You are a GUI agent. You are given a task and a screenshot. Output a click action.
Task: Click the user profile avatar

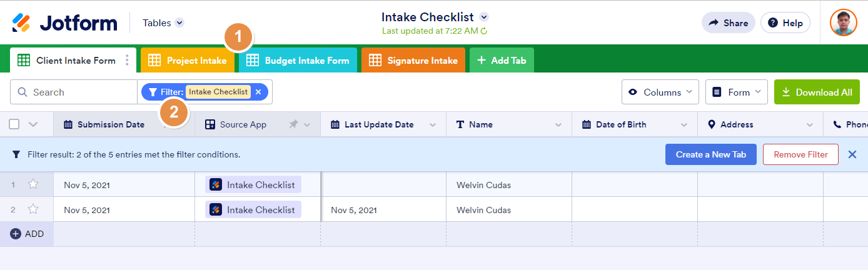843,23
